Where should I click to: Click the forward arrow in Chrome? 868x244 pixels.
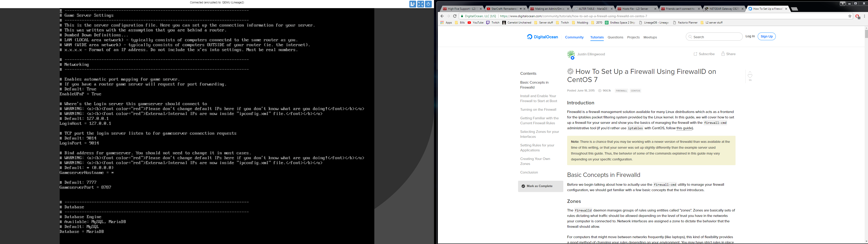pos(448,16)
